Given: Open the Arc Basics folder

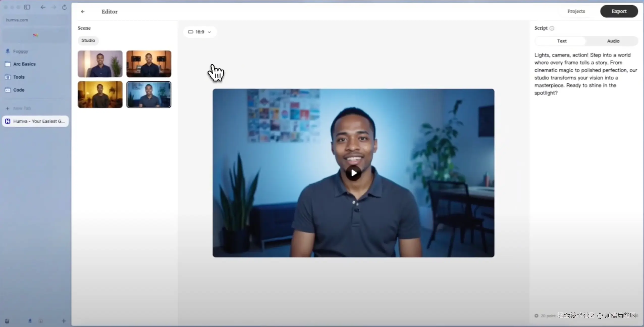Looking at the screenshot, I should pos(24,64).
